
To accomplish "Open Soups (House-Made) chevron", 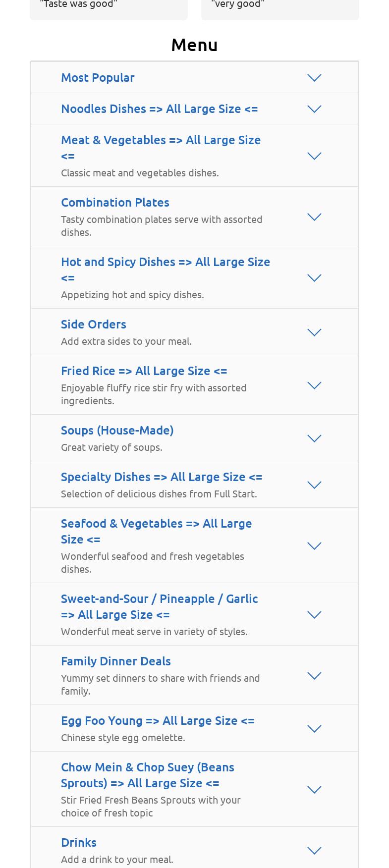I will [x=314, y=438].
